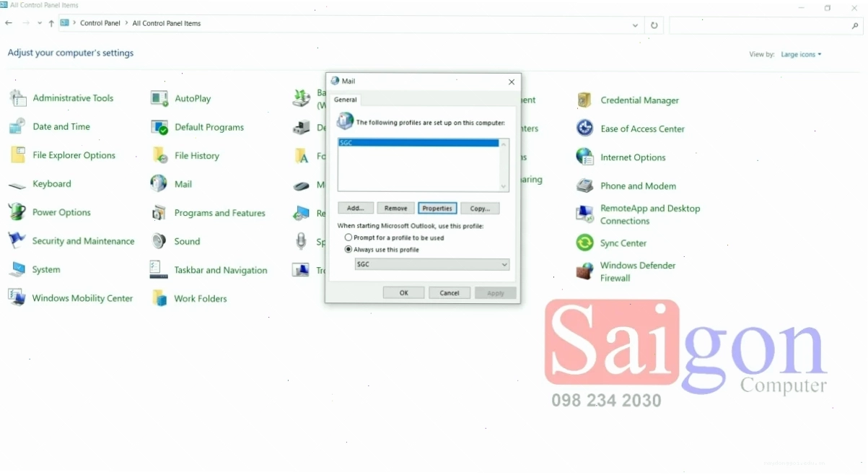Confirm with the OK button
The height and width of the screenshot is (475, 868).
[x=403, y=292]
